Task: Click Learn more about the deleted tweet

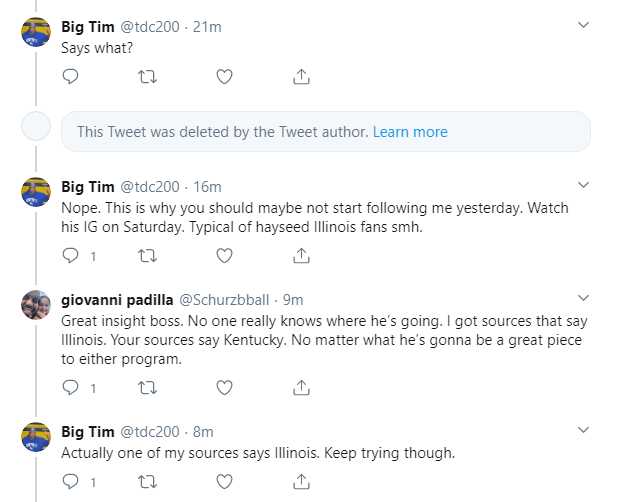Action: pyautogui.click(x=410, y=132)
